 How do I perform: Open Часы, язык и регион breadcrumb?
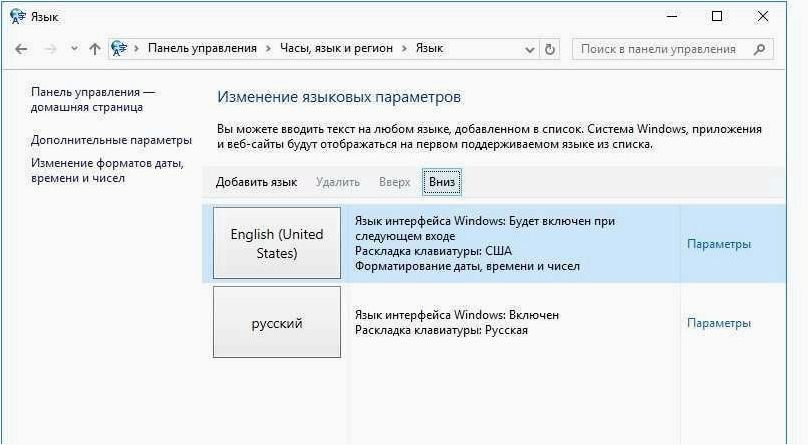coord(336,48)
